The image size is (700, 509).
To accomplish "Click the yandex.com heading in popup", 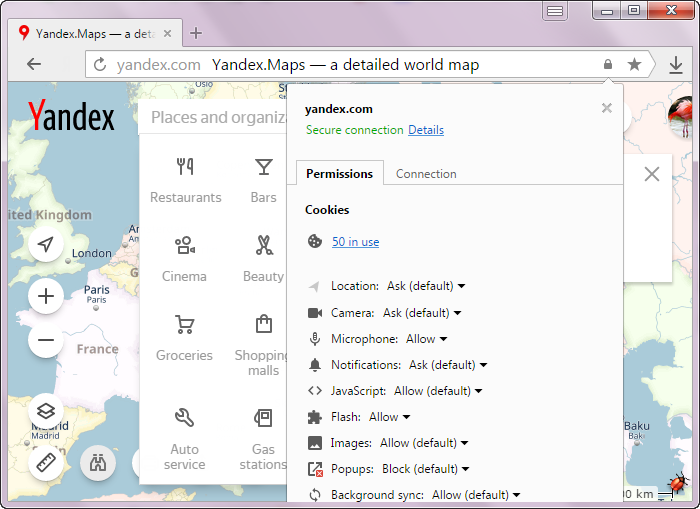I will [338, 109].
